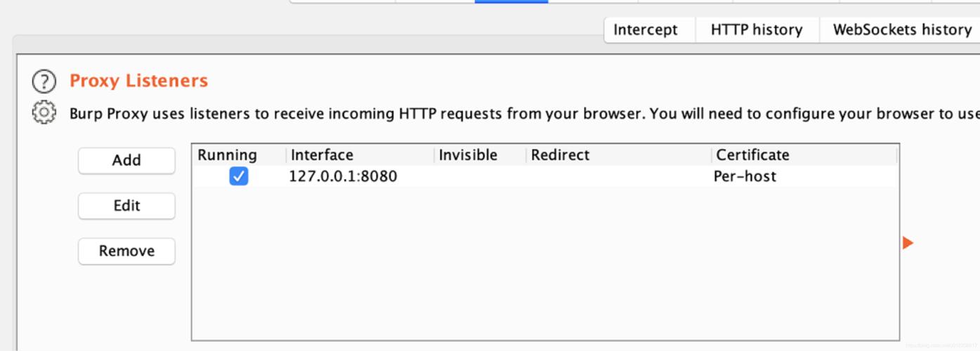Click the orange triangle arrow beside the table
The image size is (980, 351).
(x=908, y=243)
